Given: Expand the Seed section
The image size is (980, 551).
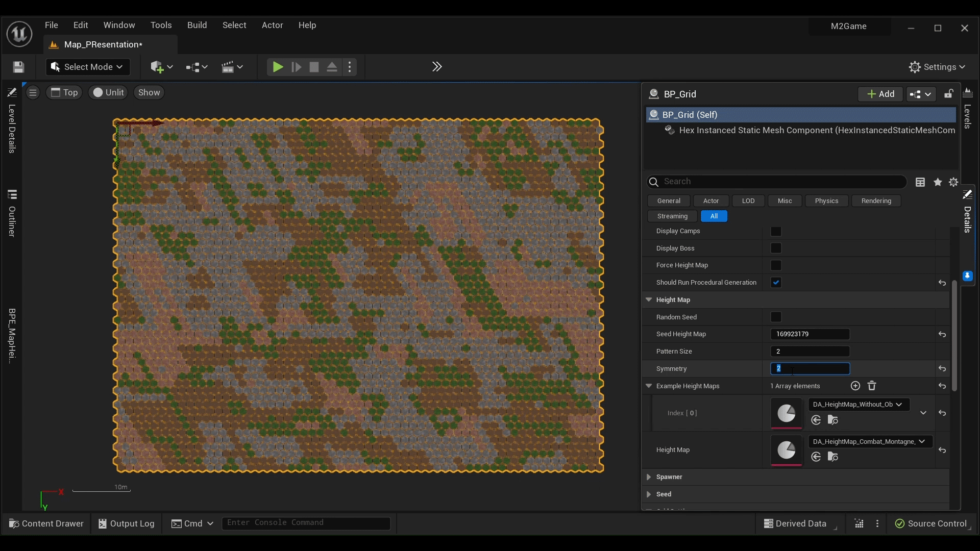Looking at the screenshot, I should [649, 494].
